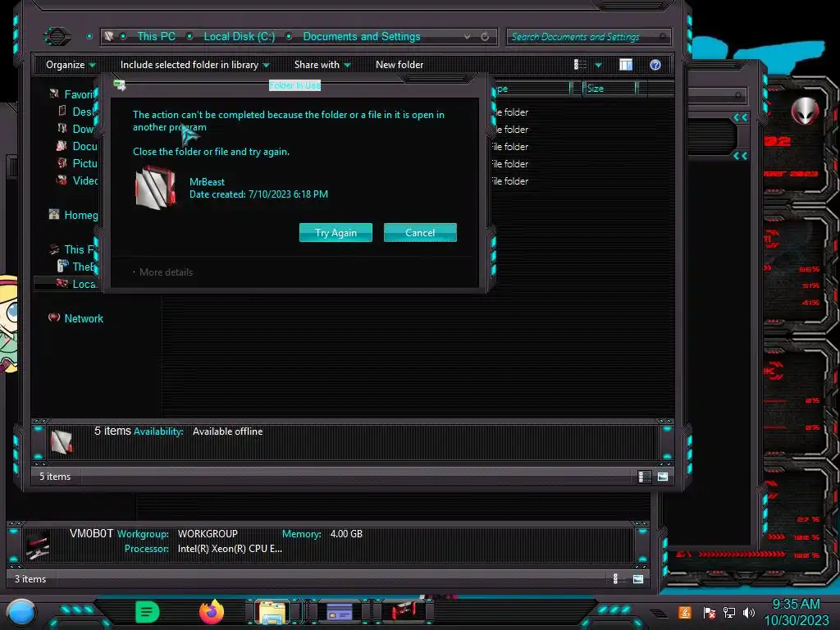Click the VM0B0T computer icon in back window
The height and width of the screenshot is (630, 840).
(38, 545)
